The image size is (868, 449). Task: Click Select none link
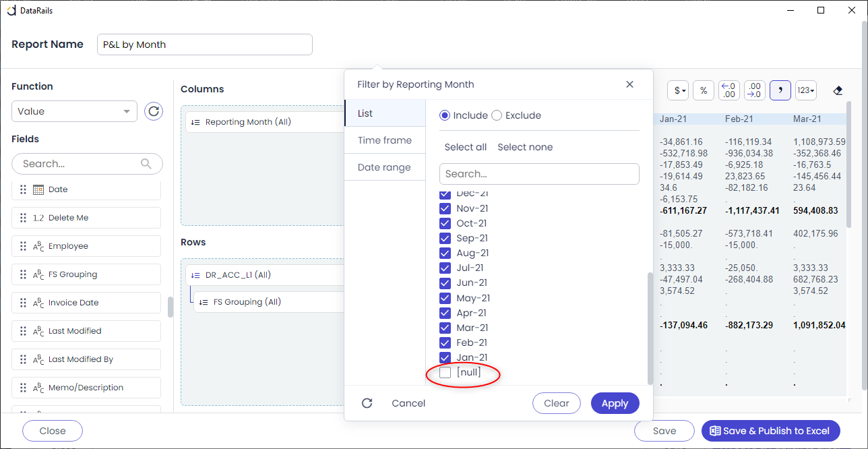point(525,147)
